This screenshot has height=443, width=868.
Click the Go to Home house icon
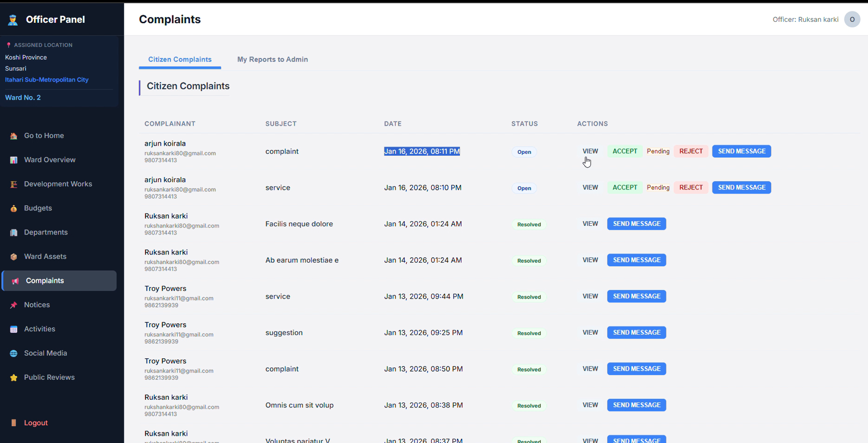(14, 136)
